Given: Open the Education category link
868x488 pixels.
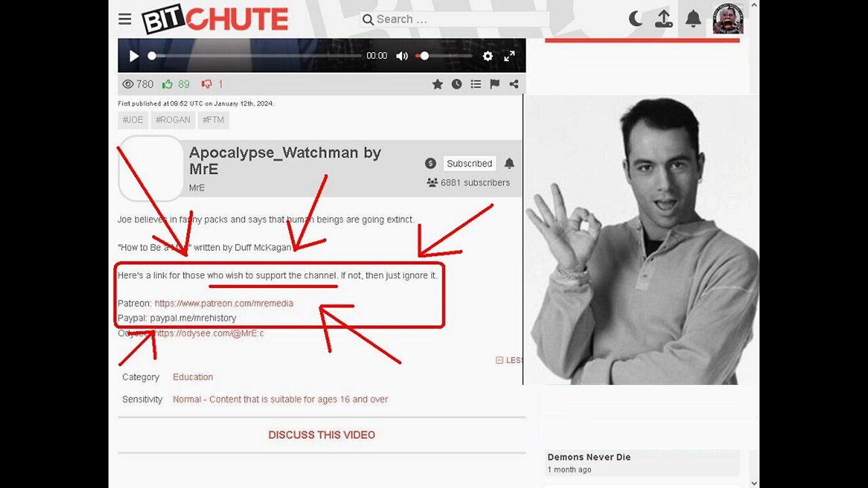Looking at the screenshot, I should [193, 377].
